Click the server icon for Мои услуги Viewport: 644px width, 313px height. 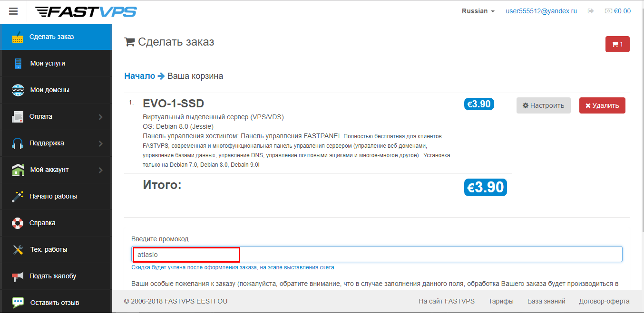tap(18, 64)
